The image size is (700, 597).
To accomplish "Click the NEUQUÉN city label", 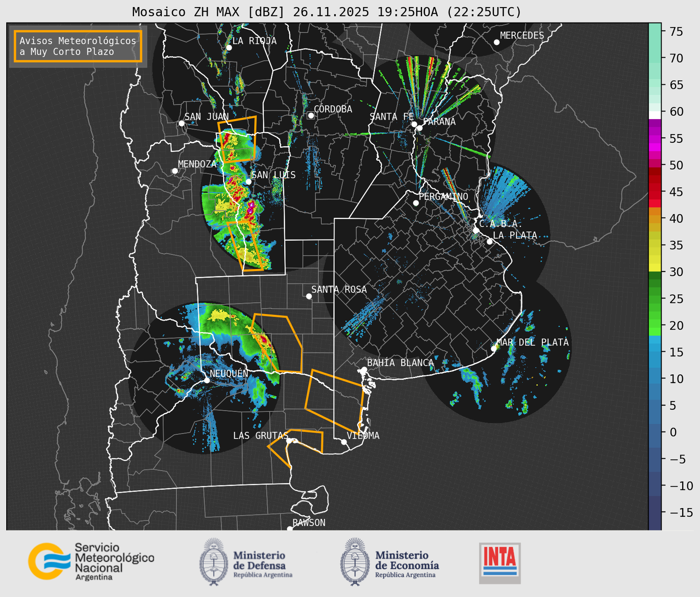I will pyautogui.click(x=229, y=373).
